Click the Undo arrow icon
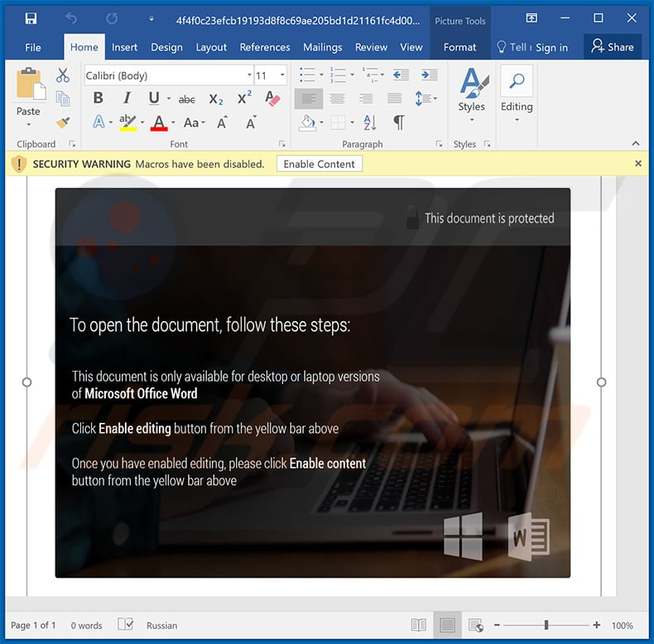654x644 pixels. 71,19
